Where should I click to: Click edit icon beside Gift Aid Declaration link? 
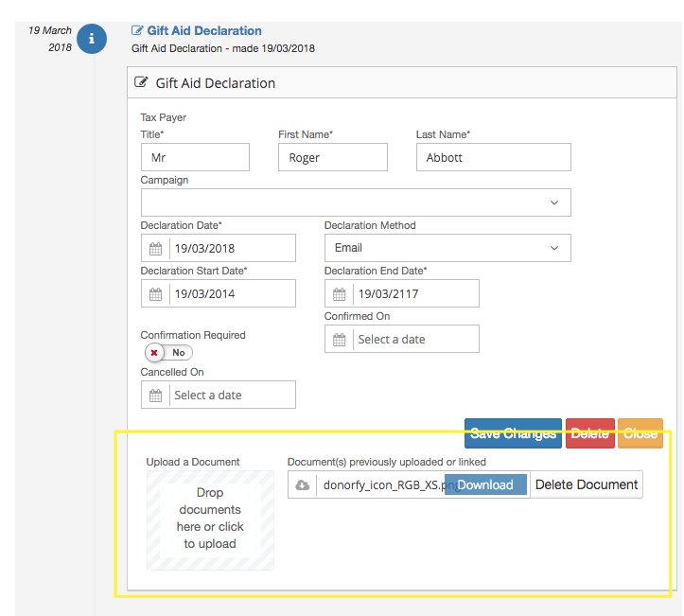138,31
